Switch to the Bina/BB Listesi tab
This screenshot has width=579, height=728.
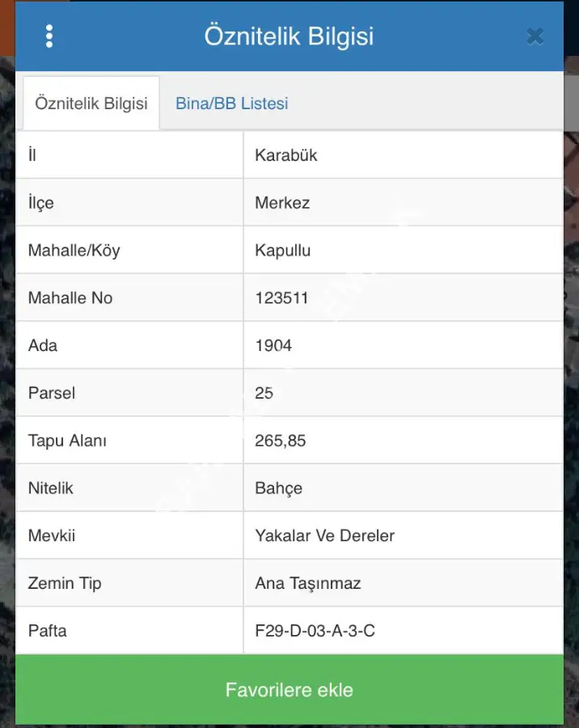[x=231, y=104]
